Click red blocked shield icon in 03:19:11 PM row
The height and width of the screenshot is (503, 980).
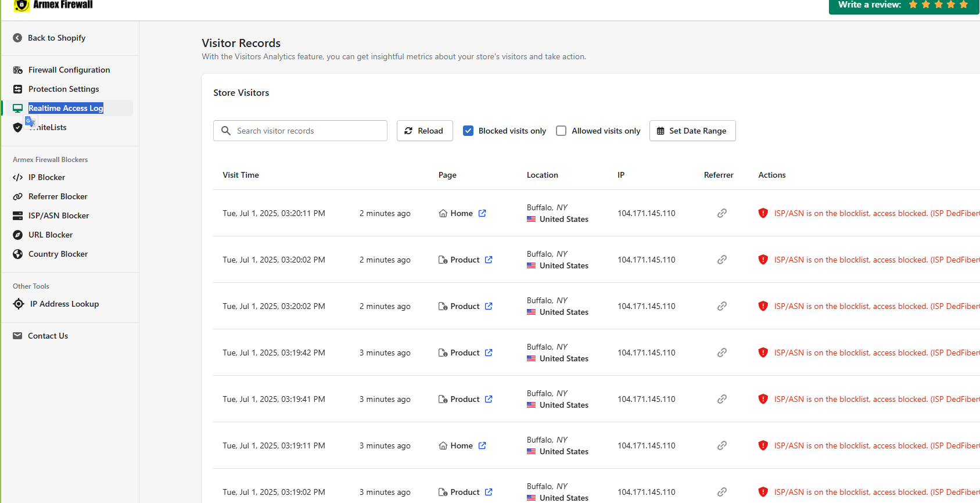[763, 445]
